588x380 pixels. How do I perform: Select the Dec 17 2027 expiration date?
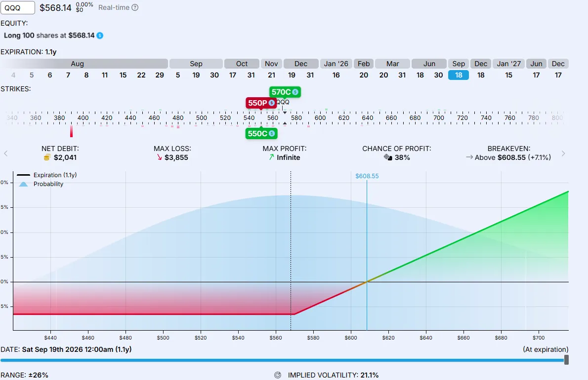pos(558,75)
